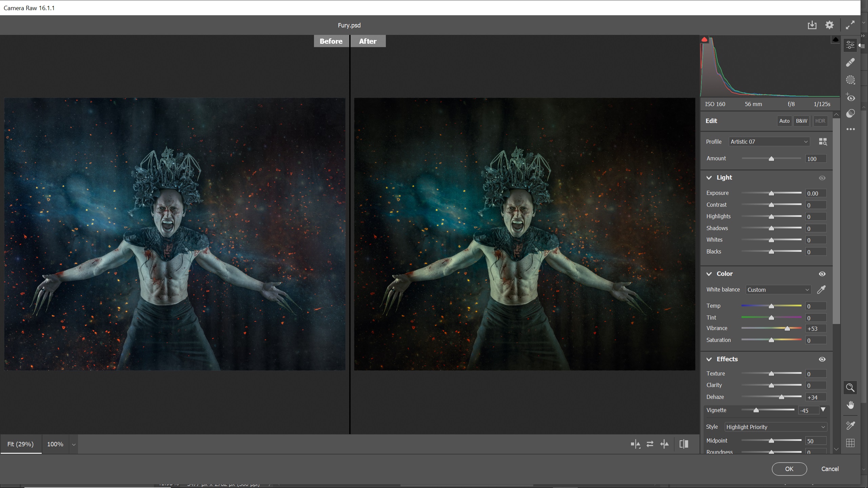Click the Auto edit button
Screen dimensions: 868x488
click(x=784, y=121)
